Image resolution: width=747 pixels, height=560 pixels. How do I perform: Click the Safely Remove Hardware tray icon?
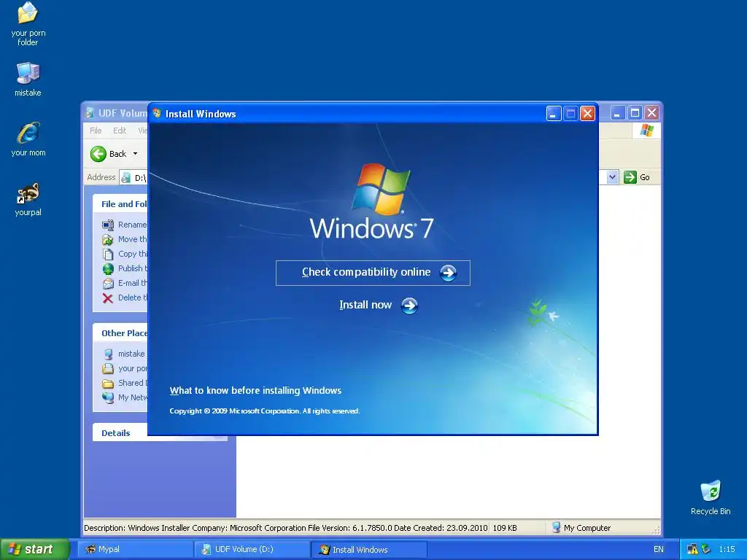tap(706, 549)
